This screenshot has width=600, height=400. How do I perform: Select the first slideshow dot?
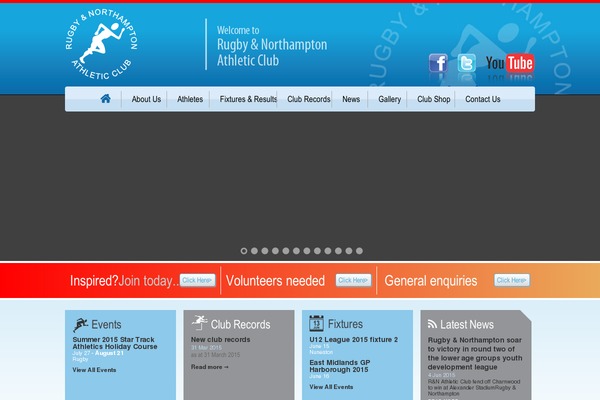point(244,251)
